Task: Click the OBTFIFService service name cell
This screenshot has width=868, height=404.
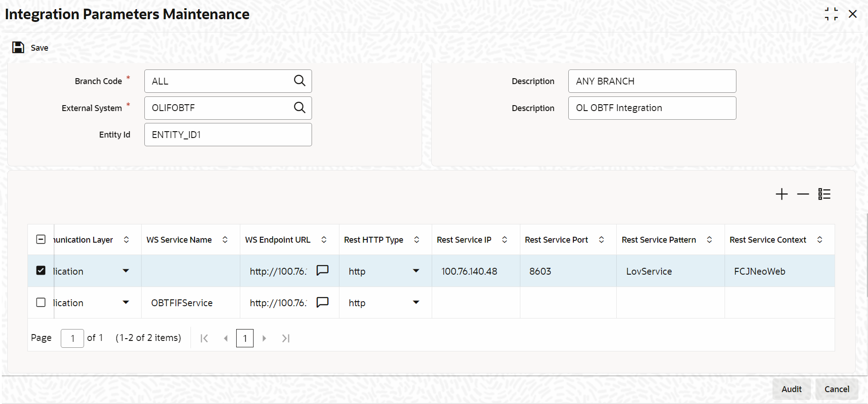Action: [x=191, y=303]
